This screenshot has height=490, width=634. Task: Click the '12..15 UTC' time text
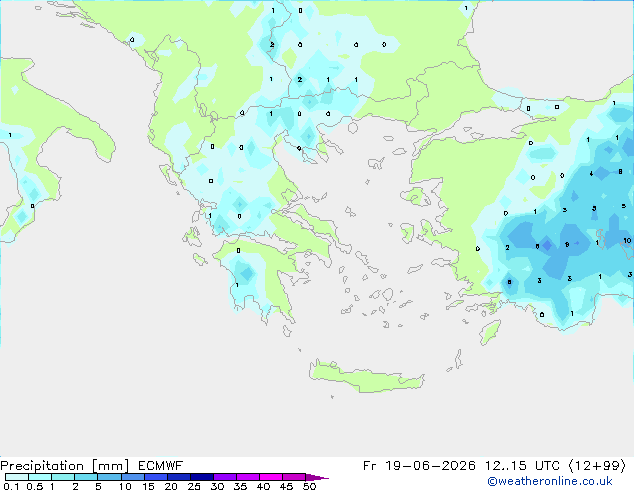(522, 466)
